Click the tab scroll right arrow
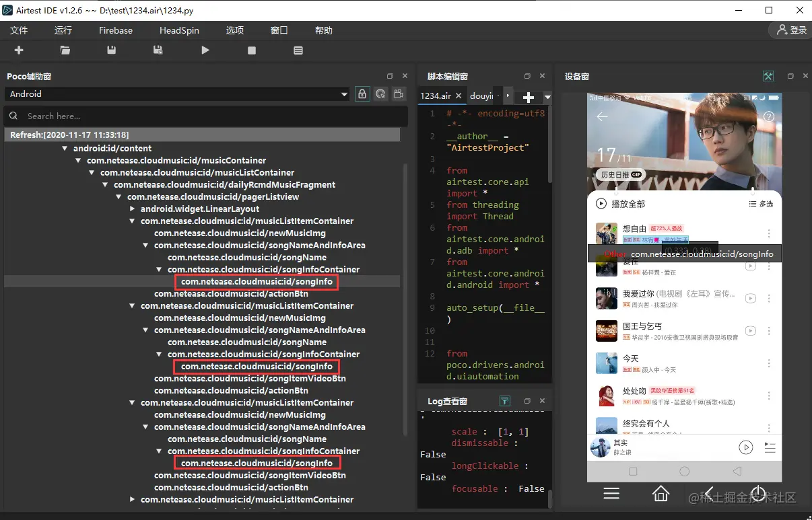The width and height of the screenshot is (812, 520). click(x=508, y=96)
